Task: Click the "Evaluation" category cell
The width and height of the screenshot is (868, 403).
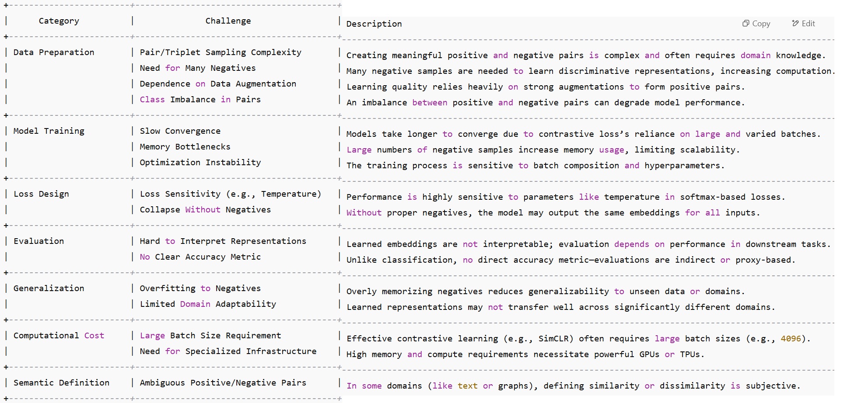Action: click(x=38, y=241)
